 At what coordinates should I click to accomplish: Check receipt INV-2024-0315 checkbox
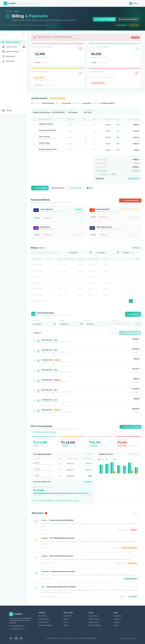(x=34, y=351)
